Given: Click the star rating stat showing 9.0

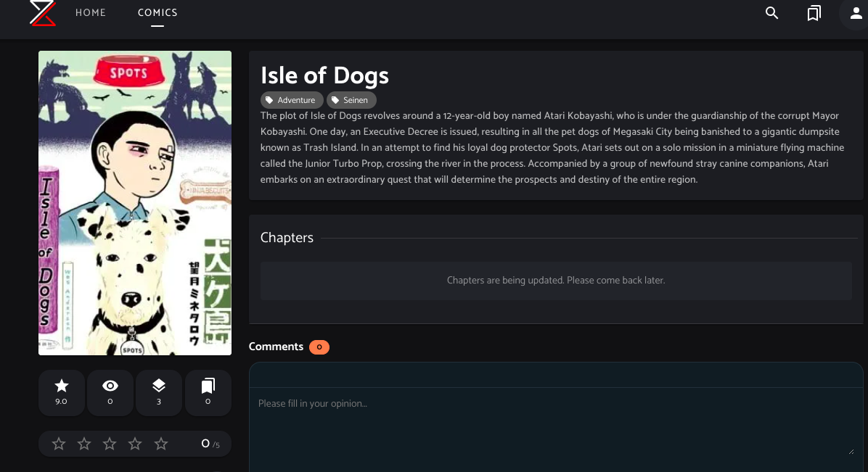Looking at the screenshot, I should (62, 392).
